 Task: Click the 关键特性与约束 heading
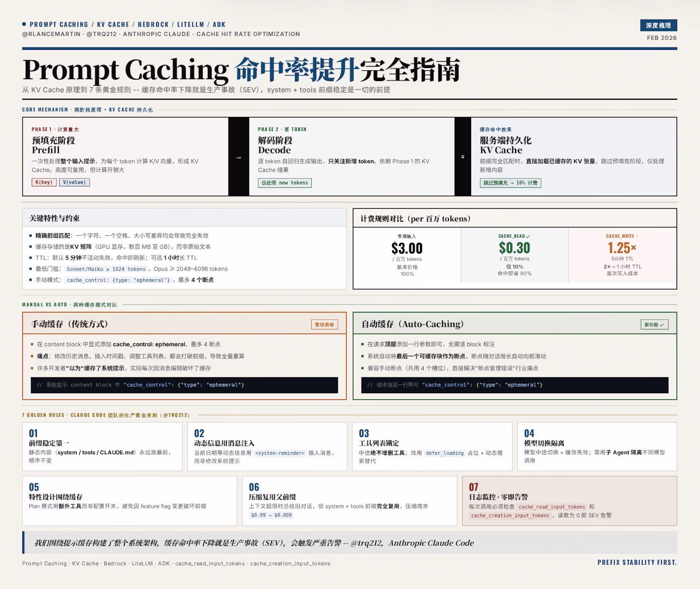click(55, 218)
